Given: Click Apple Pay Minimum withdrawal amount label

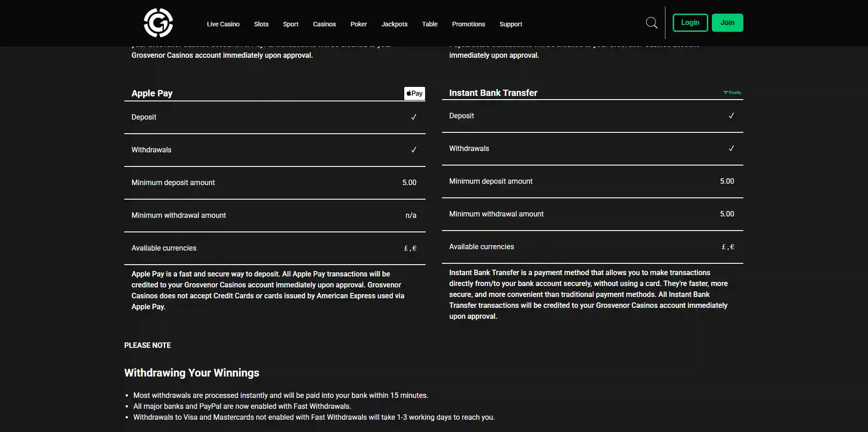Looking at the screenshot, I should click(x=178, y=215).
